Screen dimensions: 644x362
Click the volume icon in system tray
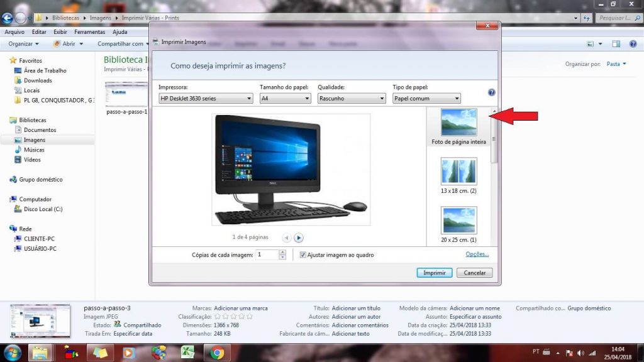click(579, 353)
